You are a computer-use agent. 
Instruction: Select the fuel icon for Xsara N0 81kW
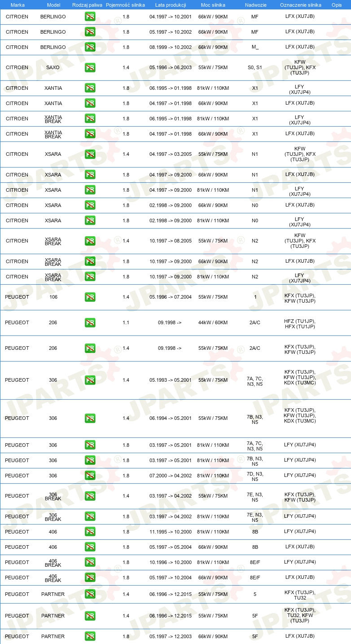(90, 221)
